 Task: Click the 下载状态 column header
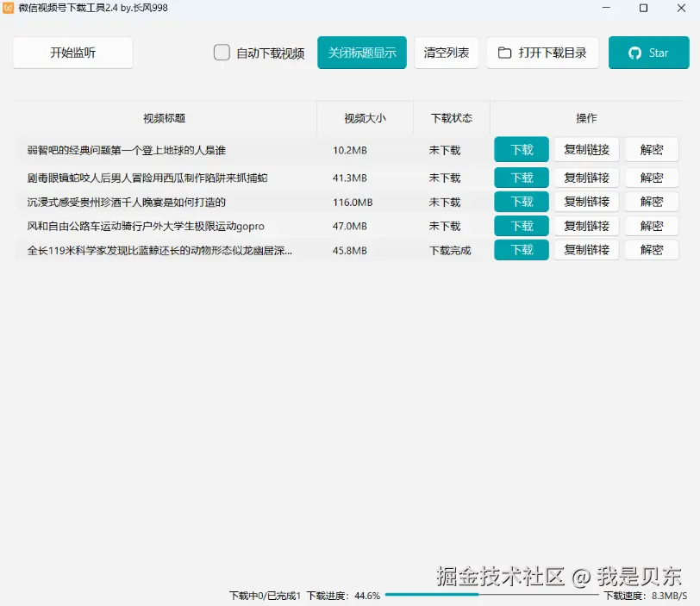452,118
